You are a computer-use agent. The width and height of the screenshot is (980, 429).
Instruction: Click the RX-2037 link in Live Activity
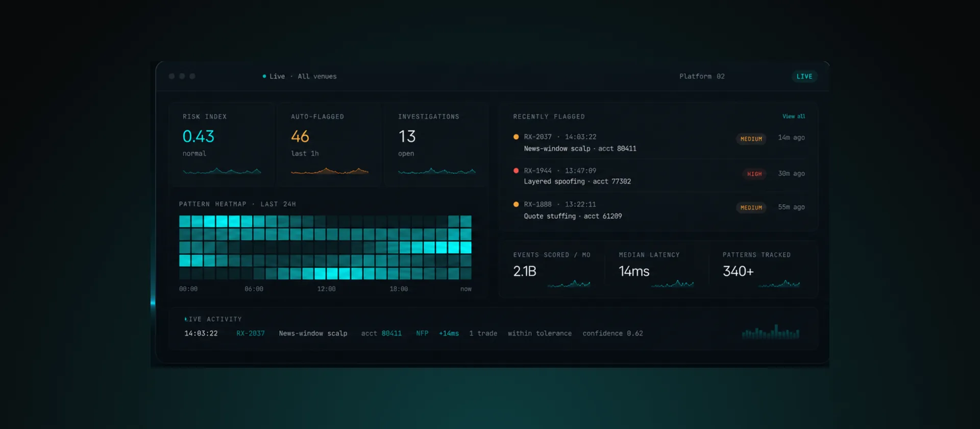pos(251,333)
